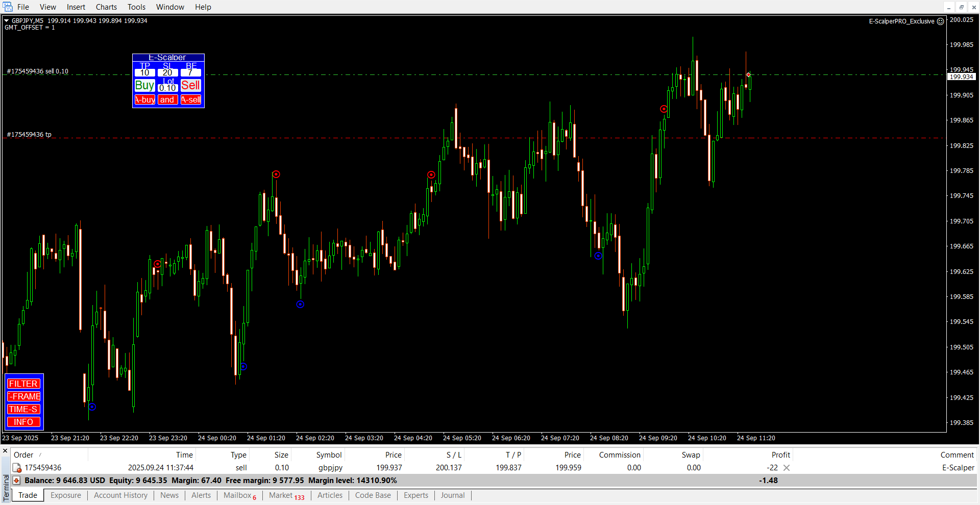This screenshot has width=980, height=505.
Task: Open the Charts menu
Action: [x=106, y=7]
